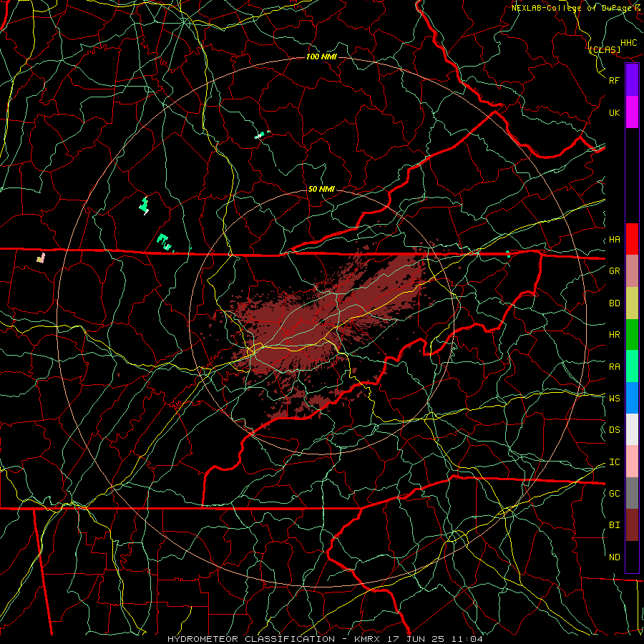
Task: Click the 'HHC' product code text
Action: (x=628, y=43)
